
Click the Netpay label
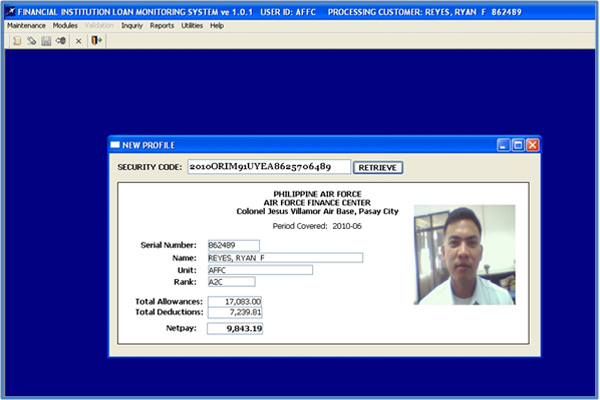(181, 328)
